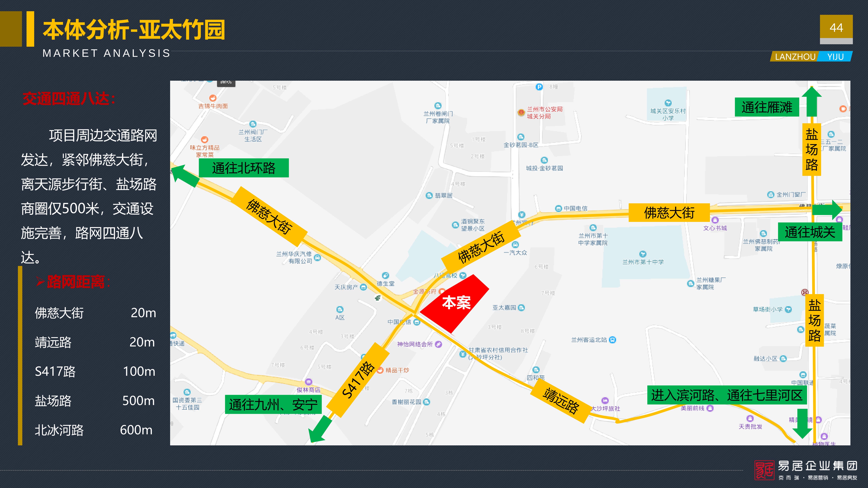Click the LANZHOU tag
The width and height of the screenshot is (868, 488).
coord(795,57)
